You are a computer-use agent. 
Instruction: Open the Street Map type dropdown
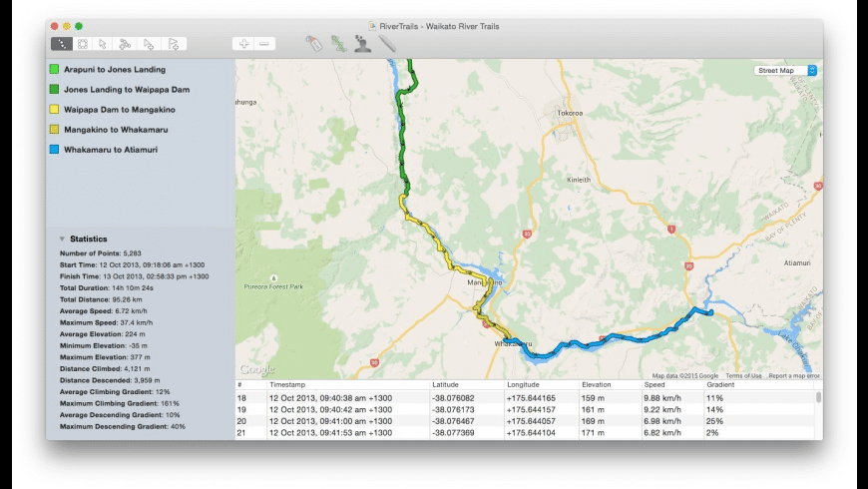point(785,70)
